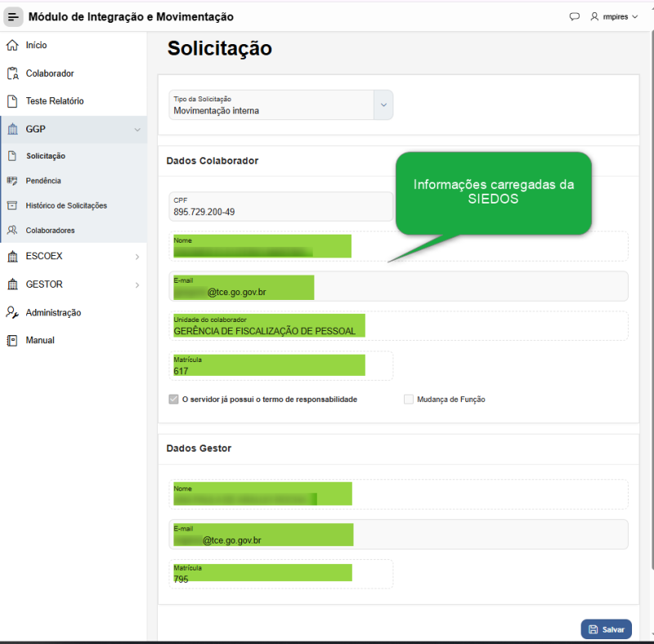Open the Manual book icon

tap(12, 340)
